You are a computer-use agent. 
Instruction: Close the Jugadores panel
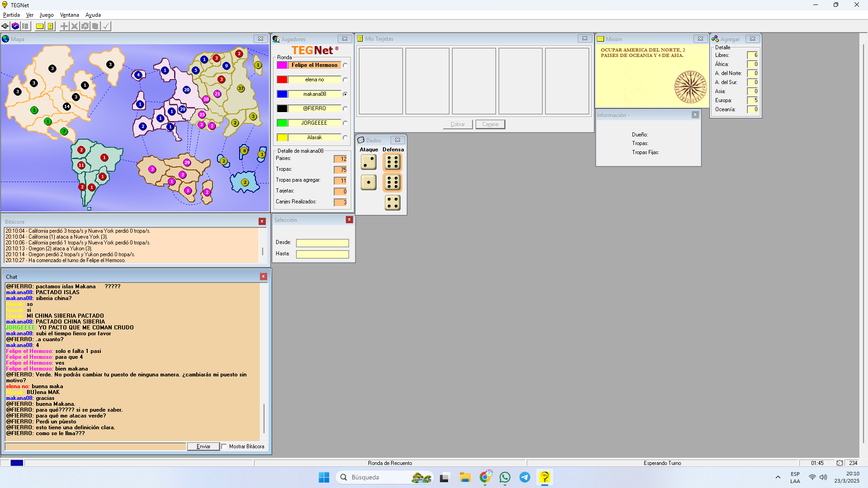pos(344,39)
